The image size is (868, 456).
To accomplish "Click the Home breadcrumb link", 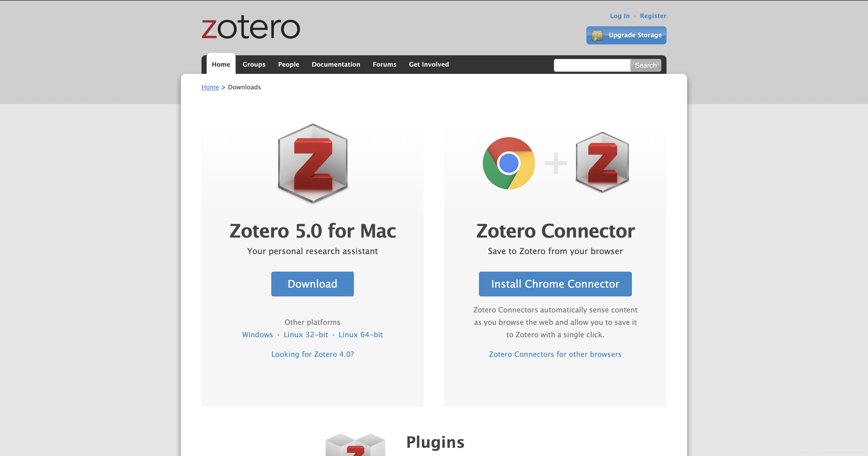I will coord(210,87).
